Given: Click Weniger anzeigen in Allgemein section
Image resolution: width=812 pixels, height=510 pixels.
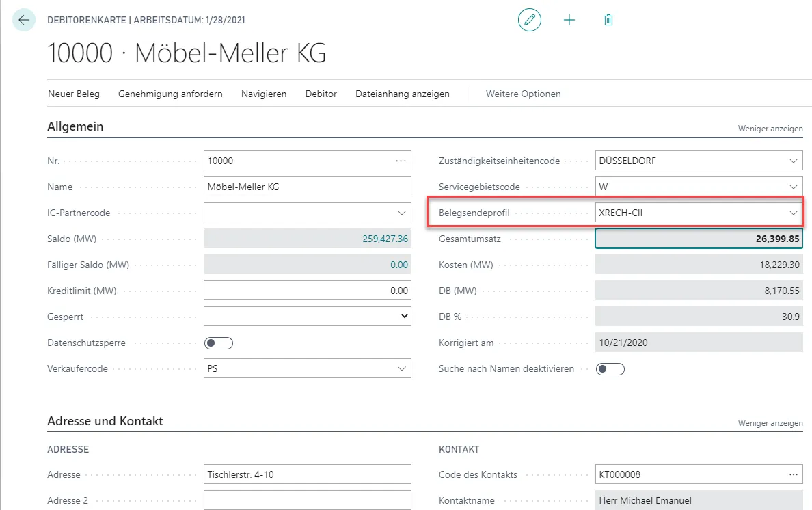Looking at the screenshot, I should tap(770, 129).
